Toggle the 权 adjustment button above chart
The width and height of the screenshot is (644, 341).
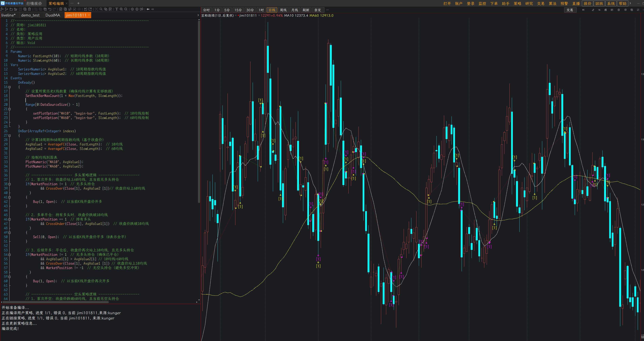coord(583,10)
